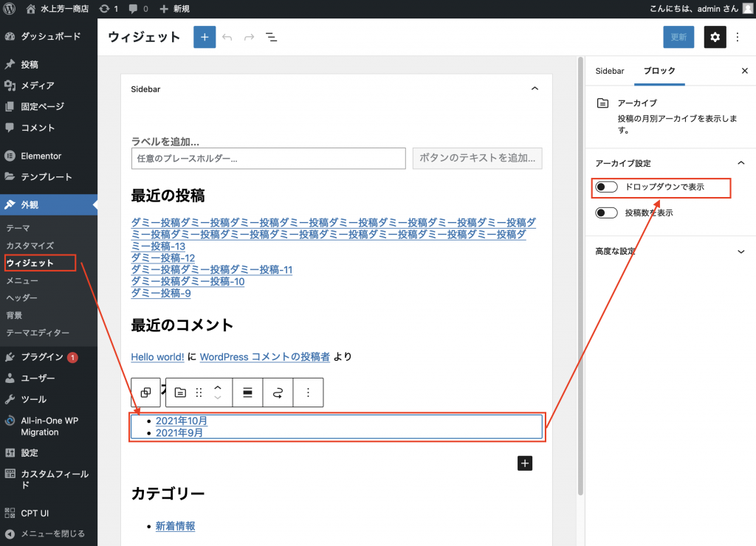The image size is (756, 546).
Task: Move block up with the arrow
Action: [x=217, y=387]
